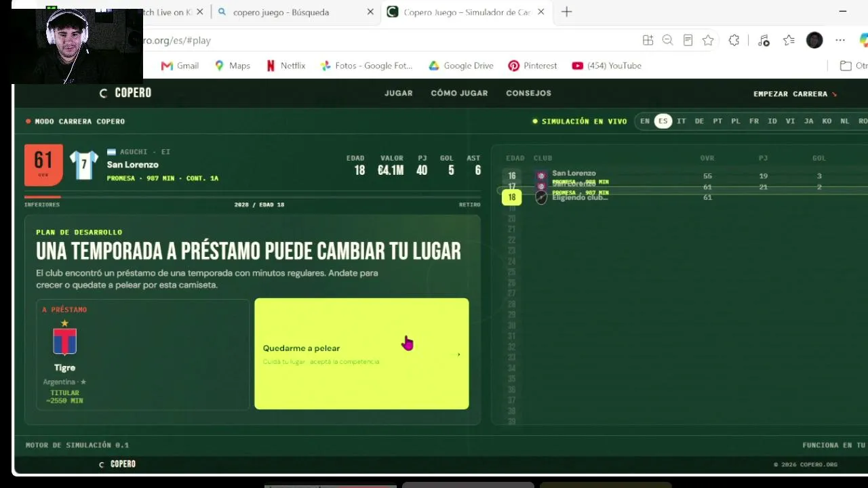
Task: Click the €4.1M valor value
Action: click(391, 170)
